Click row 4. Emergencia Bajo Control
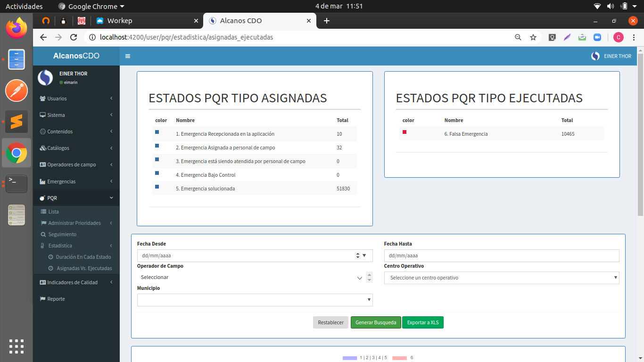Viewport: 644px width, 362px height. [x=255, y=175]
